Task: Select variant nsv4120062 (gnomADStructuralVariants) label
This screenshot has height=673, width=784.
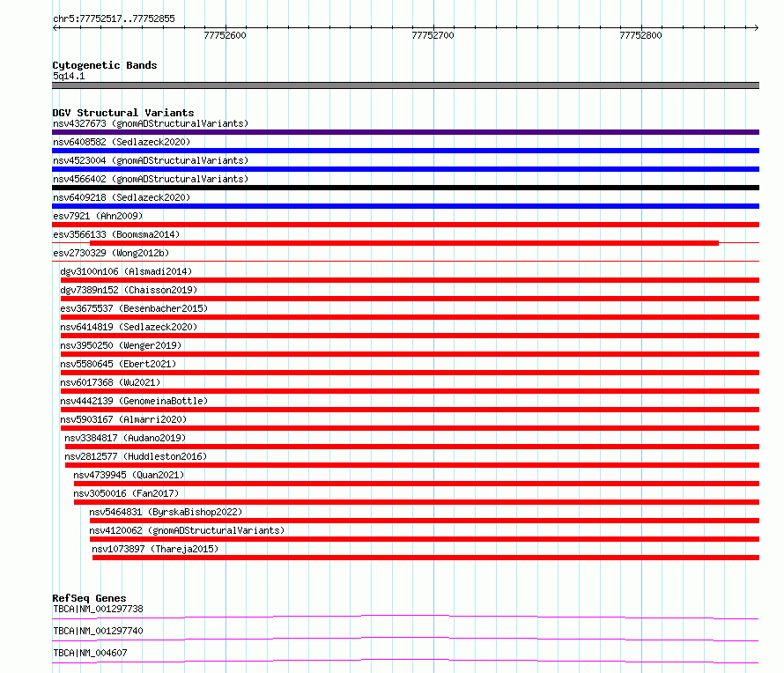Action: click(x=187, y=530)
